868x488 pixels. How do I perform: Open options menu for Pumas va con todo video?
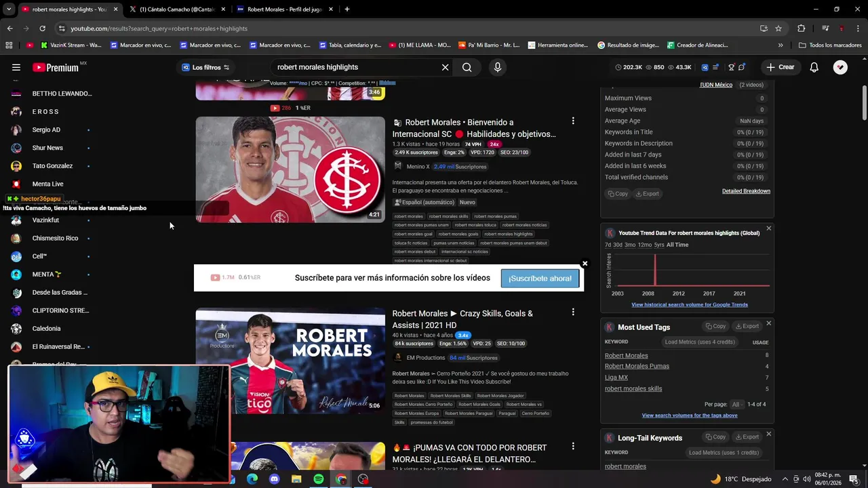573,446
